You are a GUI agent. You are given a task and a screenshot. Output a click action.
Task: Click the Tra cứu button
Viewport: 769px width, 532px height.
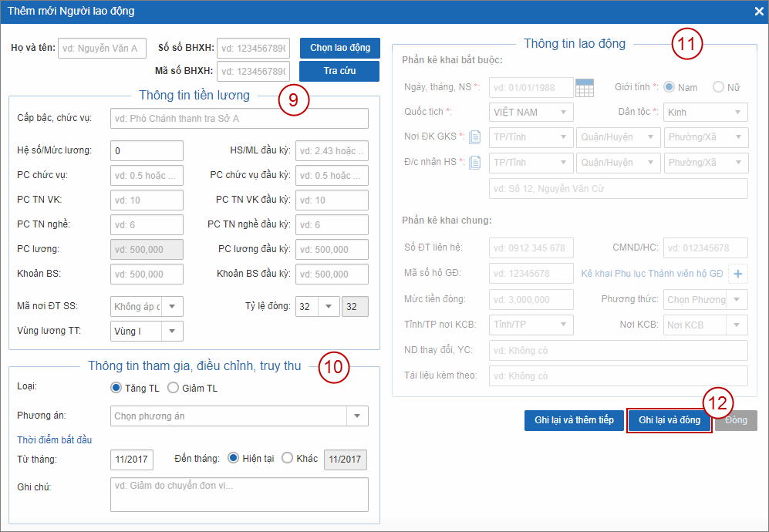click(x=339, y=71)
